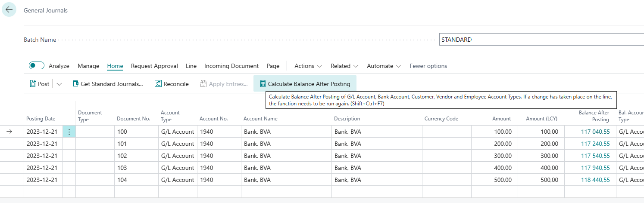The width and height of the screenshot is (644, 203).
Task: Click Account Name Bank, BVA for document 101
Action: tap(286, 144)
